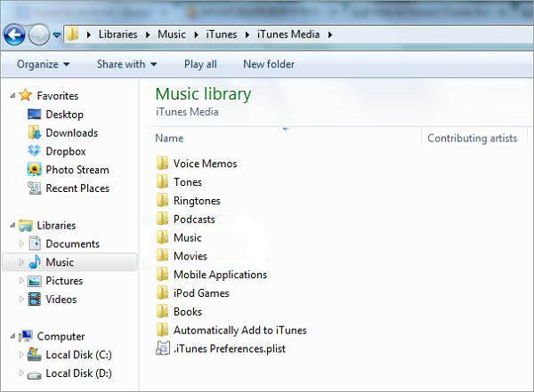Select the Voice Memos folder icon

tap(163, 164)
